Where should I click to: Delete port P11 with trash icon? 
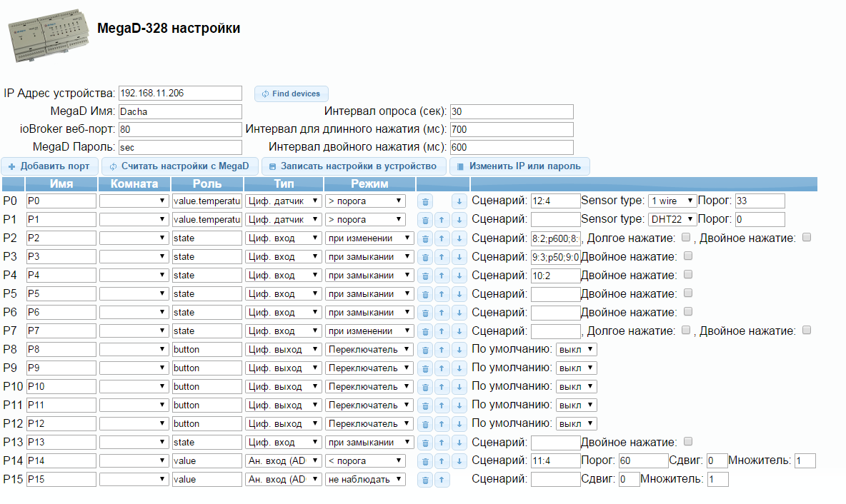[425, 405]
